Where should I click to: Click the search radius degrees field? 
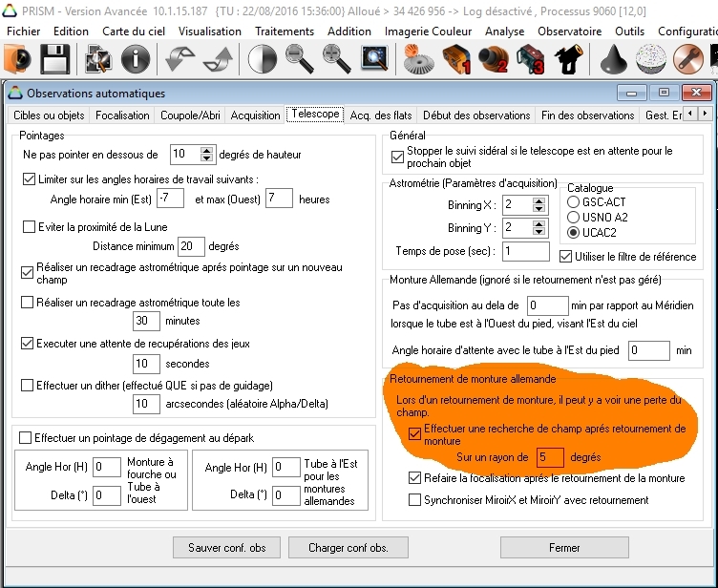click(550, 457)
